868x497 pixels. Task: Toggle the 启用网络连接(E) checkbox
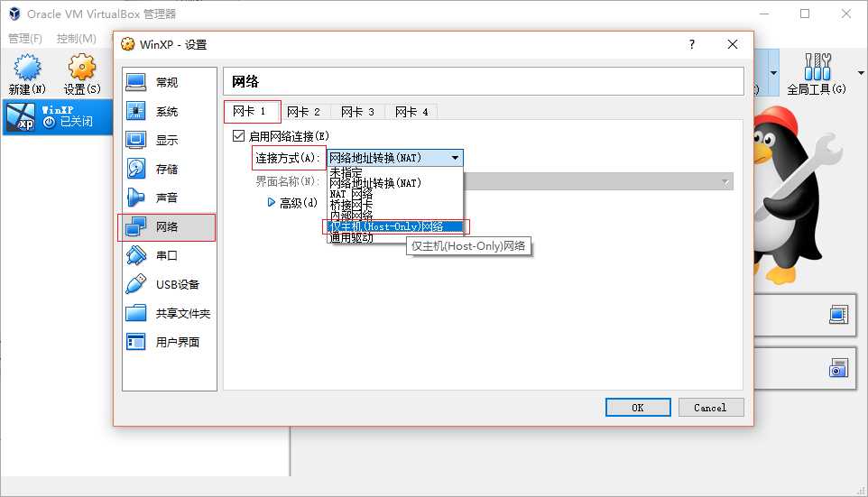tap(238, 135)
